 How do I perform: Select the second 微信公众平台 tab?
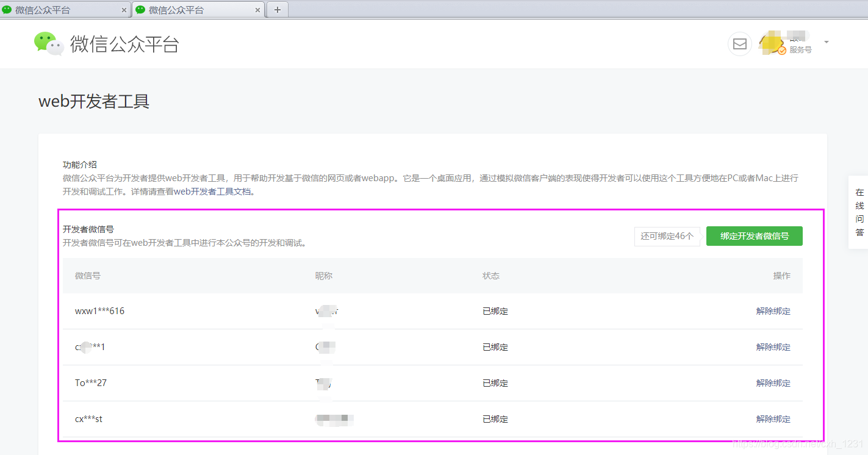click(x=189, y=10)
